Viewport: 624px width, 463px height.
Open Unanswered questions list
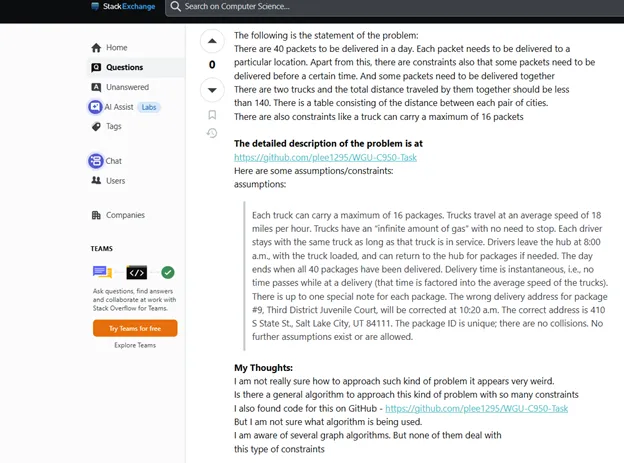[127, 87]
